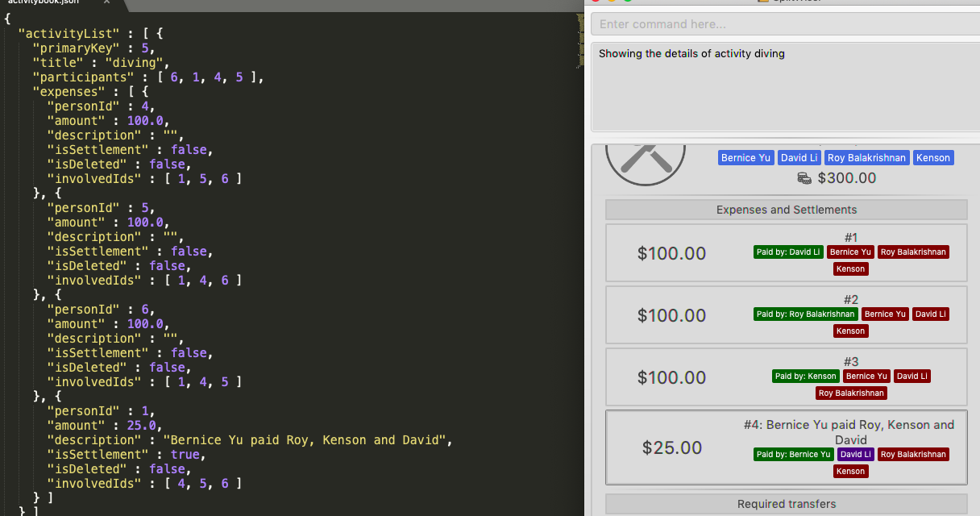
Task: Click the "personId" : 4 line in the editor
Action: pyautogui.click(x=101, y=106)
